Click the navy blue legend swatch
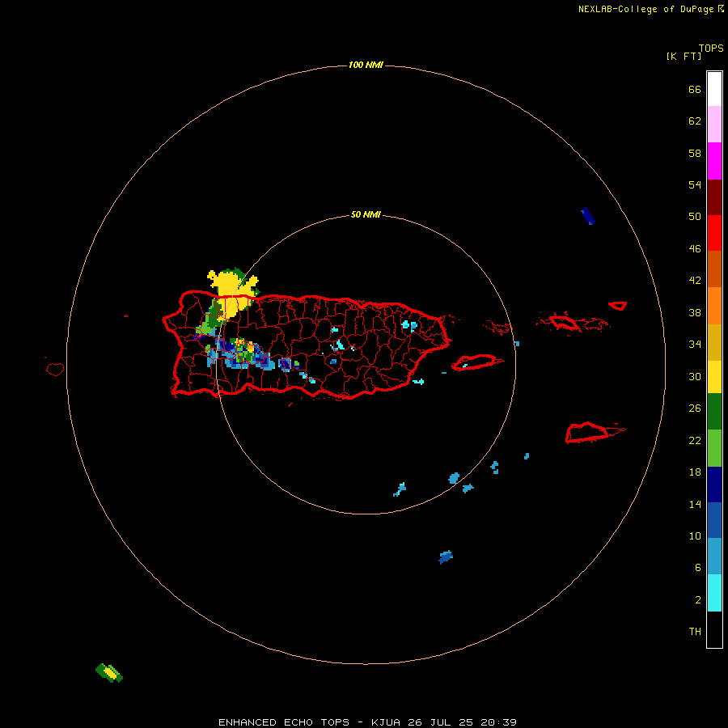The width and height of the screenshot is (728, 728). (714, 485)
